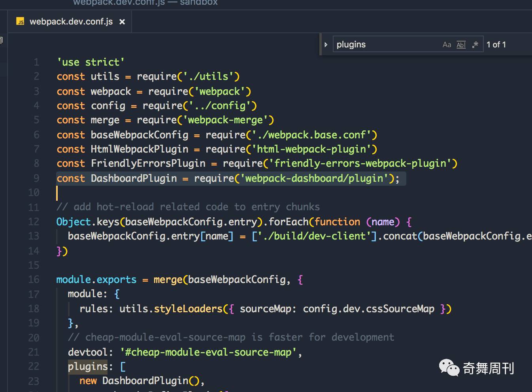Image resolution: width=532 pixels, height=392 pixels.
Task: Click the function keyword on line 12
Action: pos(337,222)
